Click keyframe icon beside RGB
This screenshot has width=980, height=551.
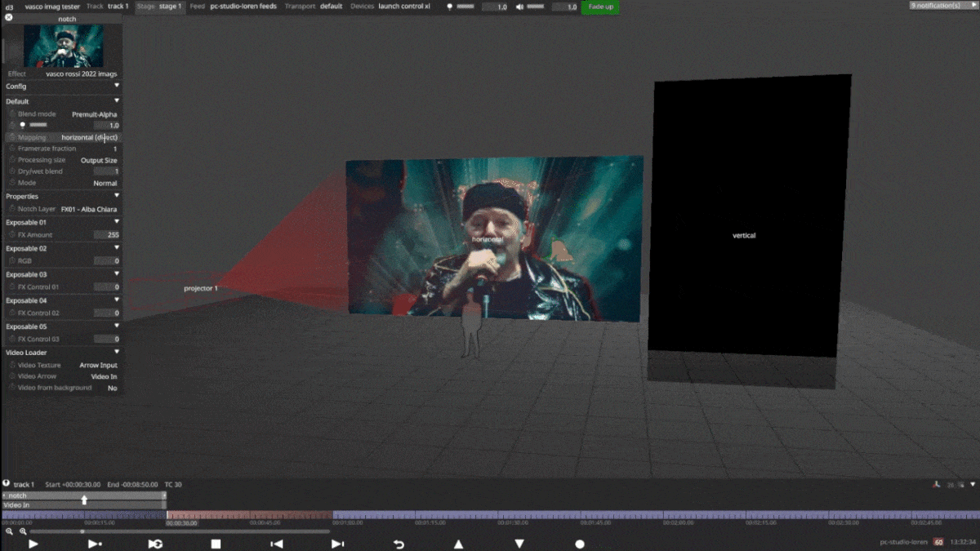coord(12,260)
